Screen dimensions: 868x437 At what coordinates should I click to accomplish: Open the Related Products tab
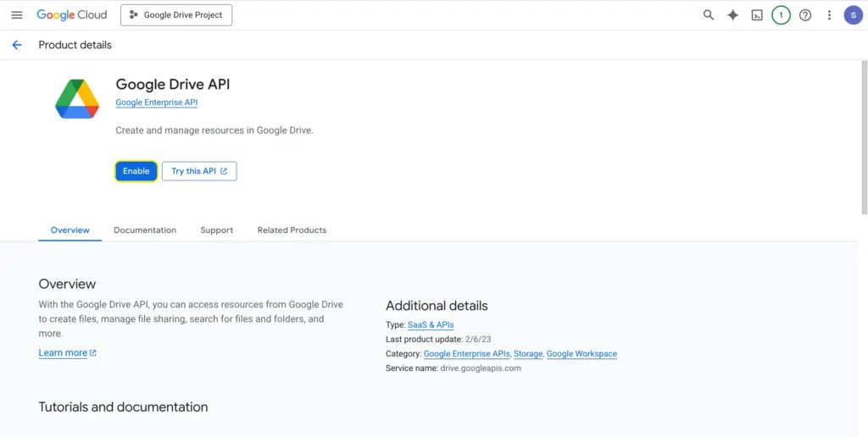click(292, 230)
